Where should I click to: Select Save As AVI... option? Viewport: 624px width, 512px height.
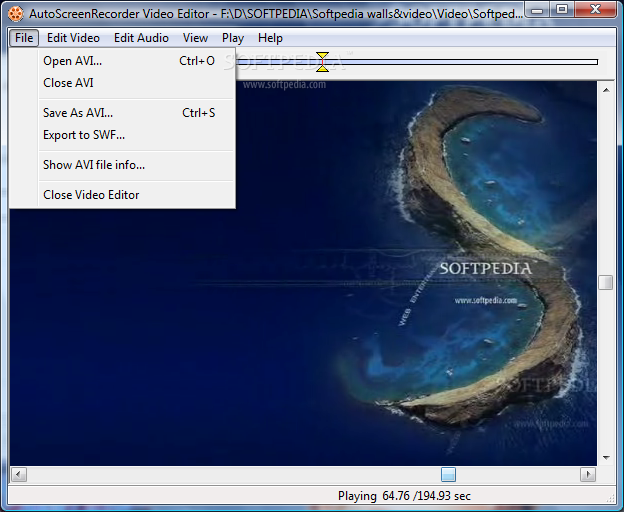(78, 113)
